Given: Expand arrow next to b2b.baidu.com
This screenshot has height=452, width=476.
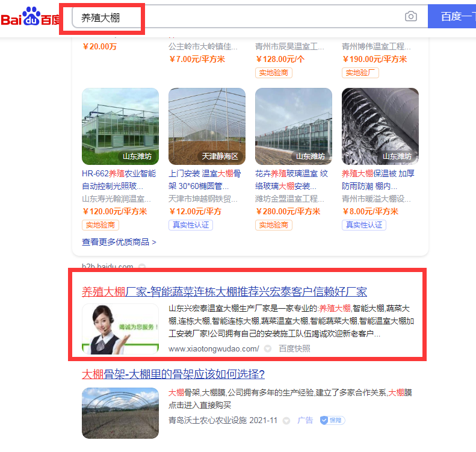Looking at the screenshot, I should point(142,267).
